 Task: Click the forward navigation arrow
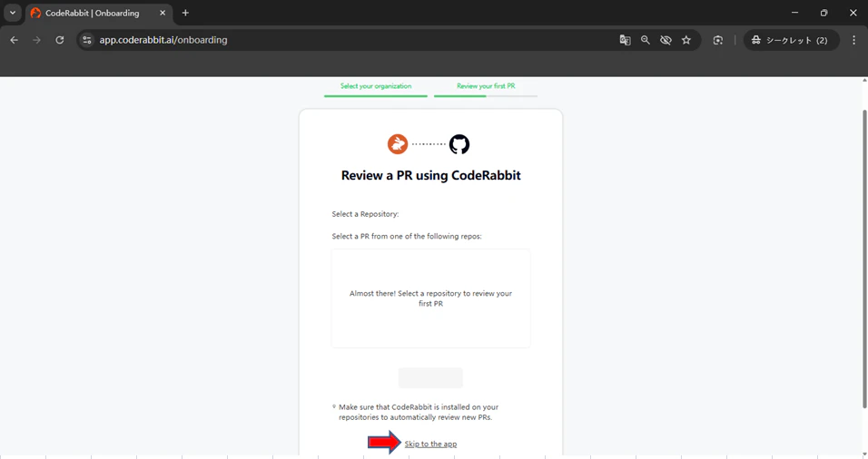[36, 40]
